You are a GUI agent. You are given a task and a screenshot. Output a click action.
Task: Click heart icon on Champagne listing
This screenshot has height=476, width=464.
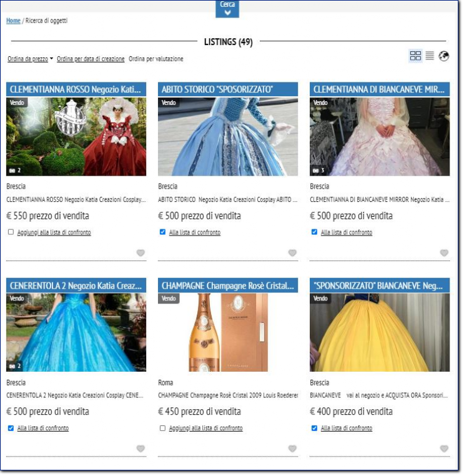(292, 449)
